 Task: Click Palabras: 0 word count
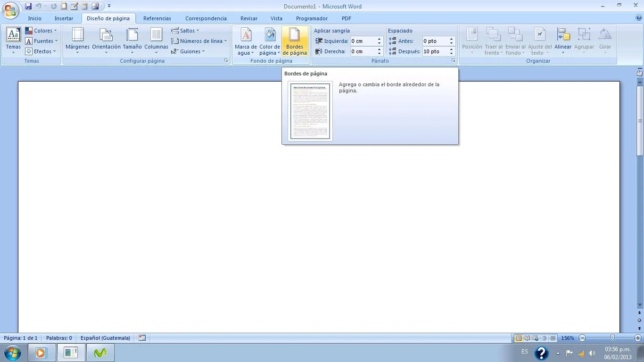point(59,338)
